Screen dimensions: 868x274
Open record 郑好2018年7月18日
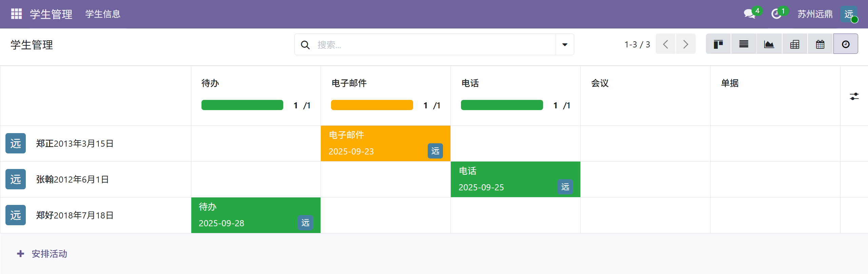(75, 215)
